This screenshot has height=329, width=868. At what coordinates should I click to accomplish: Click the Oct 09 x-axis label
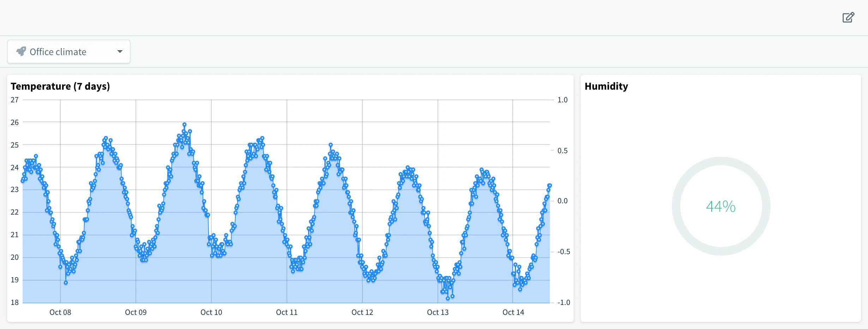coord(136,312)
